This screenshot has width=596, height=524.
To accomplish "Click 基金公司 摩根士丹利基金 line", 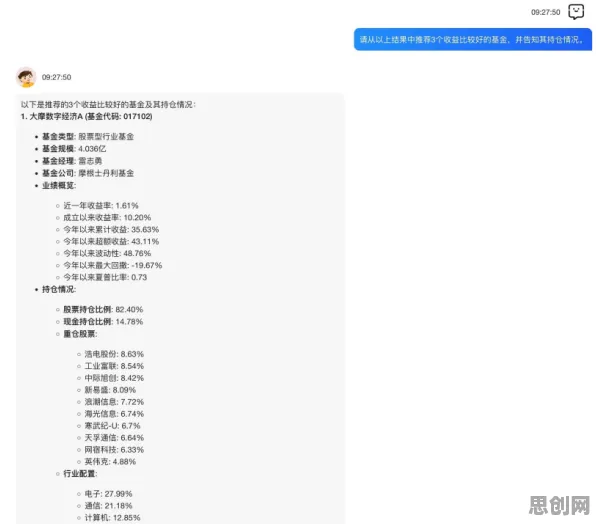I will pos(88,173).
